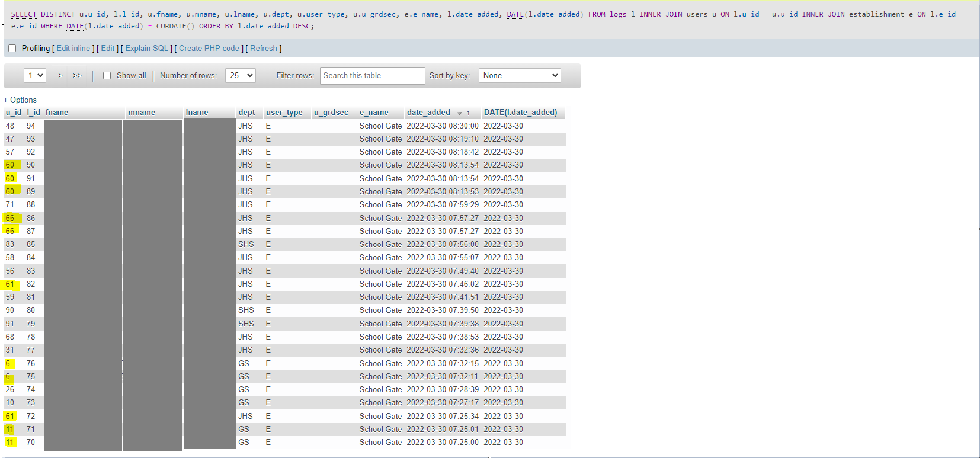The height and width of the screenshot is (458, 980).
Task: Select the cell '2022-03-30 07:55:07'
Action: (x=443, y=257)
